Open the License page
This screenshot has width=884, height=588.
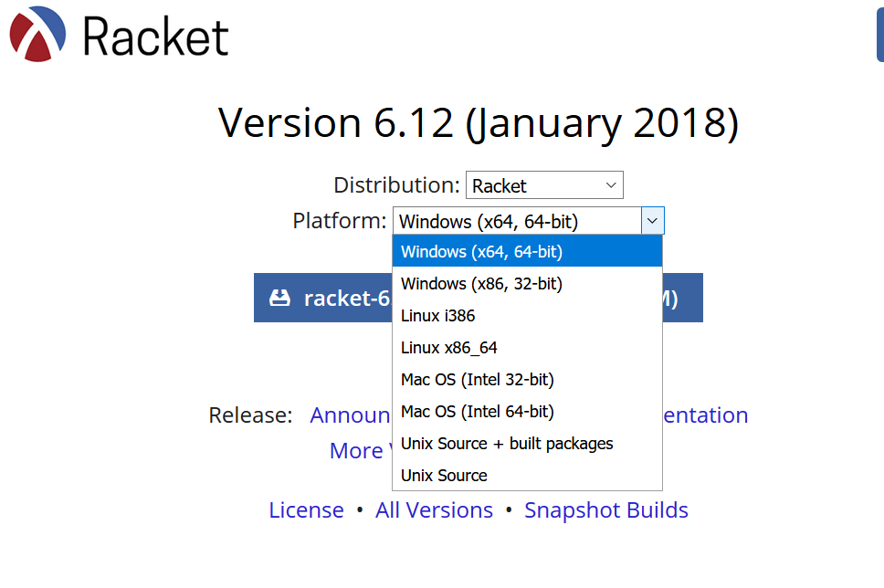pyautogui.click(x=306, y=509)
